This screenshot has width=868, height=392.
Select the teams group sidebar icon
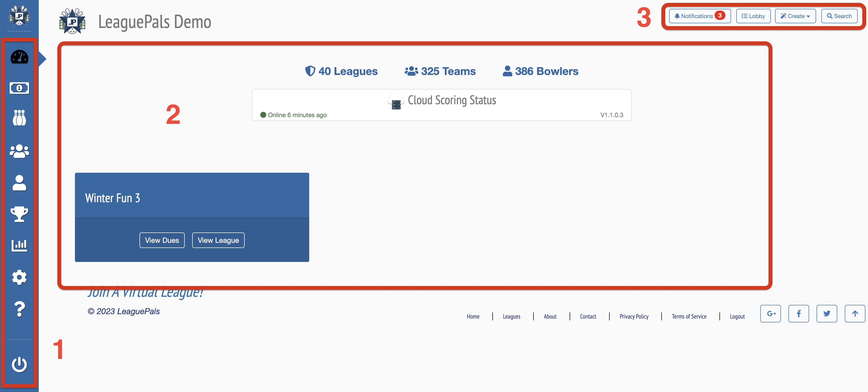[x=19, y=151]
